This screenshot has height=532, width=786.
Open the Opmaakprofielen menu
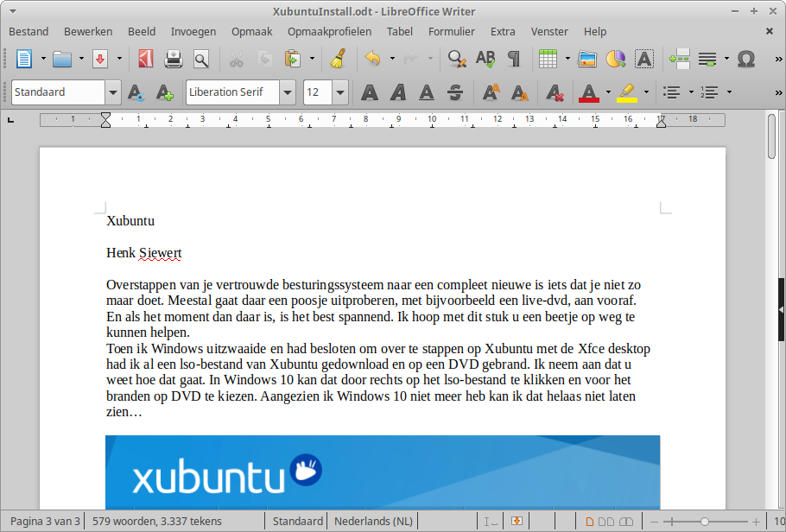coord(329,32)
